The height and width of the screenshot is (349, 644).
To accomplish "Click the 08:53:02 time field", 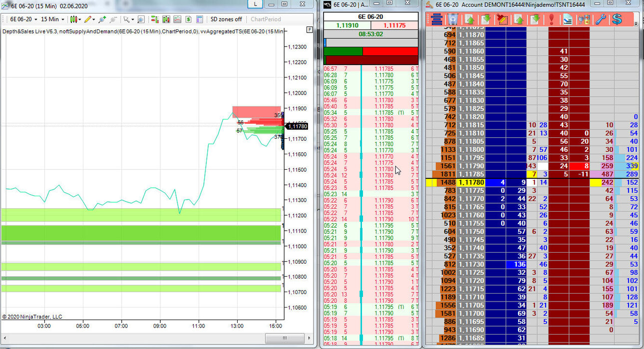I will tap(371, 34).
